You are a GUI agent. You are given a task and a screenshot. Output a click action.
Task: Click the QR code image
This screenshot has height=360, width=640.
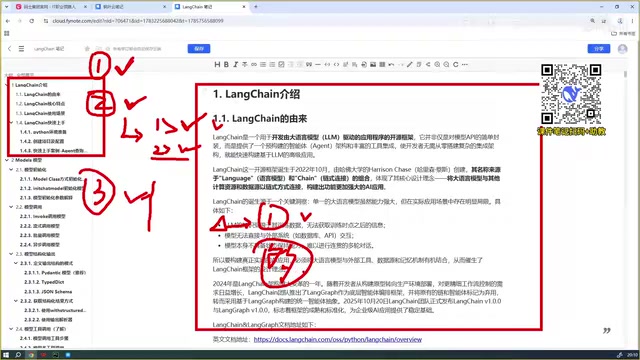[x=571, y=94]
